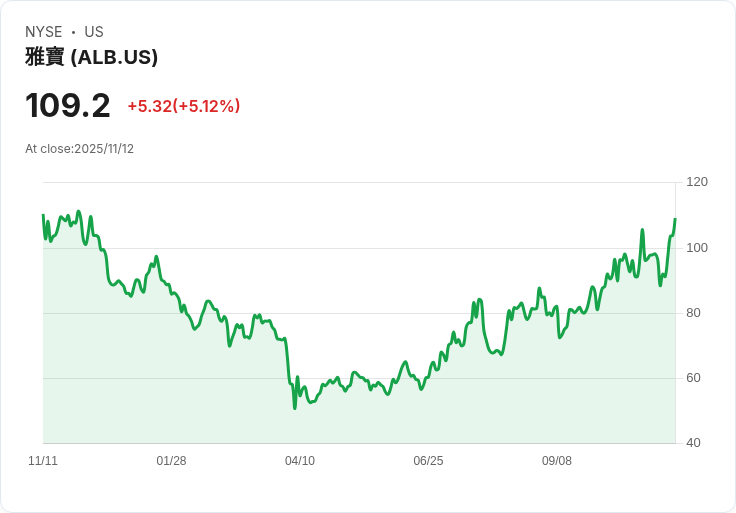Screen dimensions: 736x513
Task: Click the green shaded area under the chart line
Action: click(x=360, y=420)
